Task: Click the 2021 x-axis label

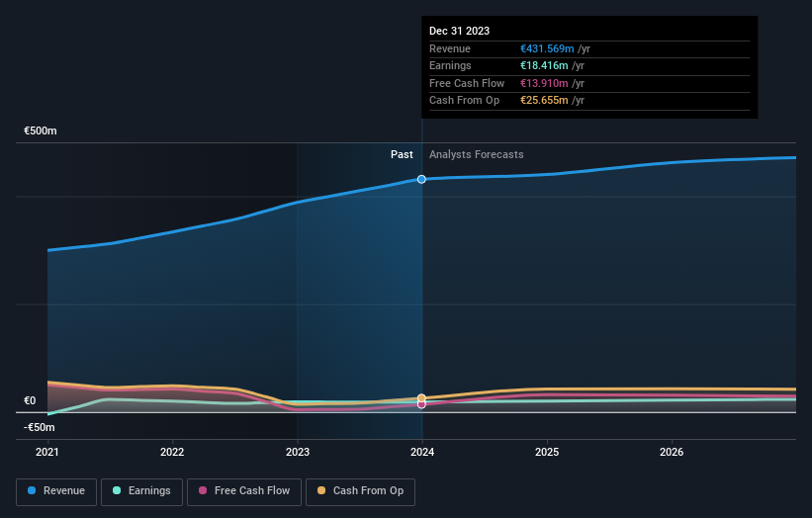Action: [x=47, y=452]
